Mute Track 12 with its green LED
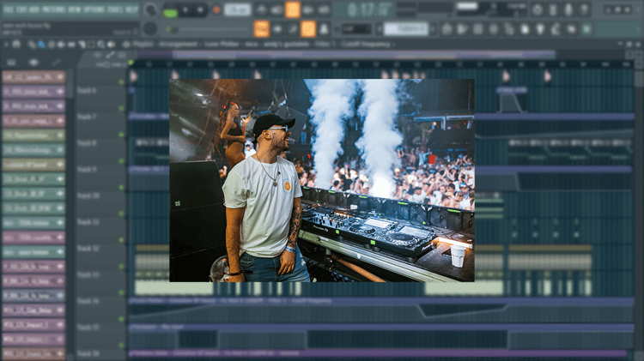This screenshot has width=644, height=361. [x=121, y=266]
